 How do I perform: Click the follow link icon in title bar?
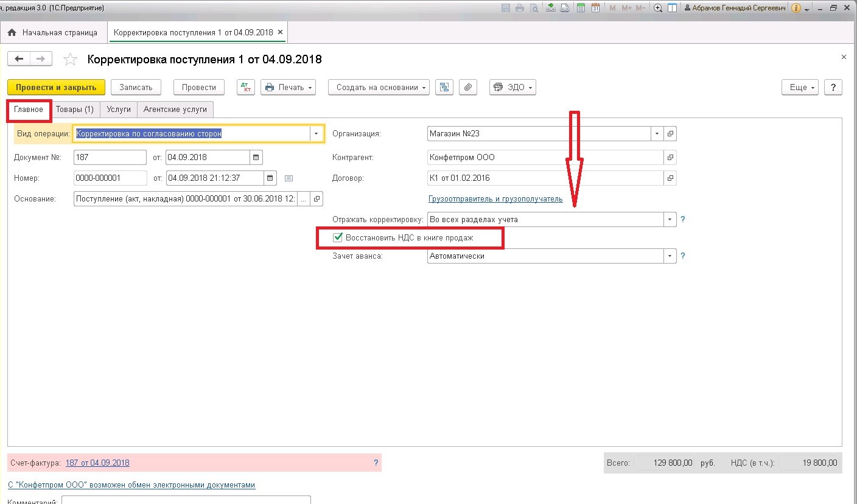tap(565, 9)
